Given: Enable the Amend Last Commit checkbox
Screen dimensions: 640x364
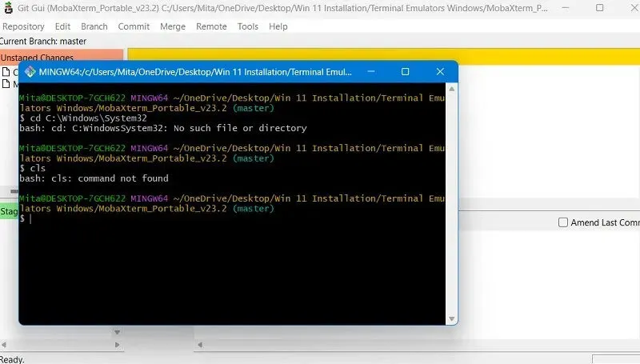Looking at the screenshot, I should click(563, 222).
